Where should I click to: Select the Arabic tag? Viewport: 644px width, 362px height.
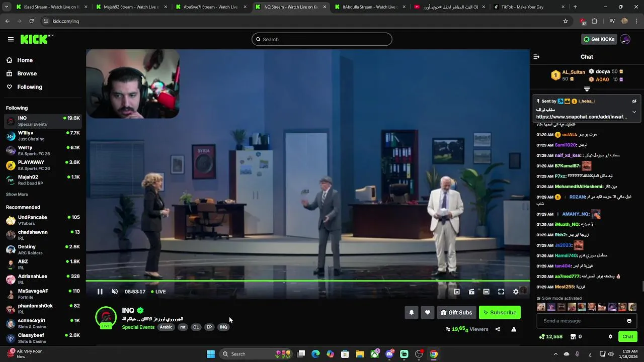pos(166,327)
